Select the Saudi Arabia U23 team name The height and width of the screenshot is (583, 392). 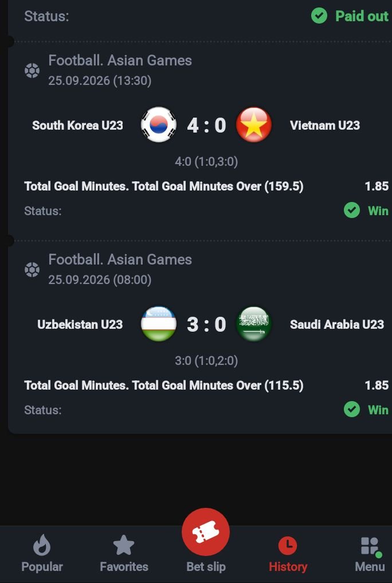coord(336,324)
